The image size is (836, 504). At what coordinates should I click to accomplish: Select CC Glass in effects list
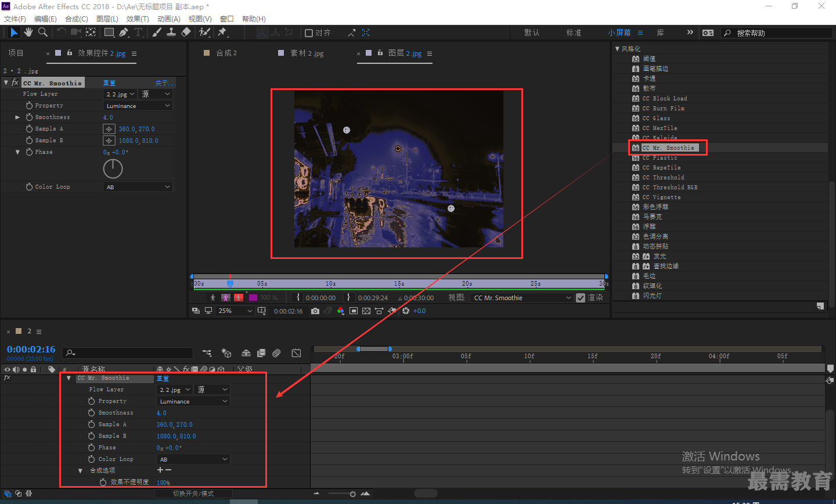[656, 118]
